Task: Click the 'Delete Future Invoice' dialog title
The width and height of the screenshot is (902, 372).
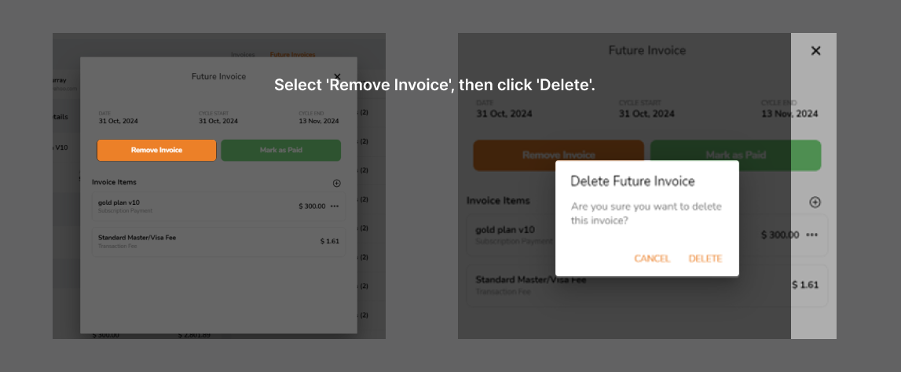Action: click(632, 181)
